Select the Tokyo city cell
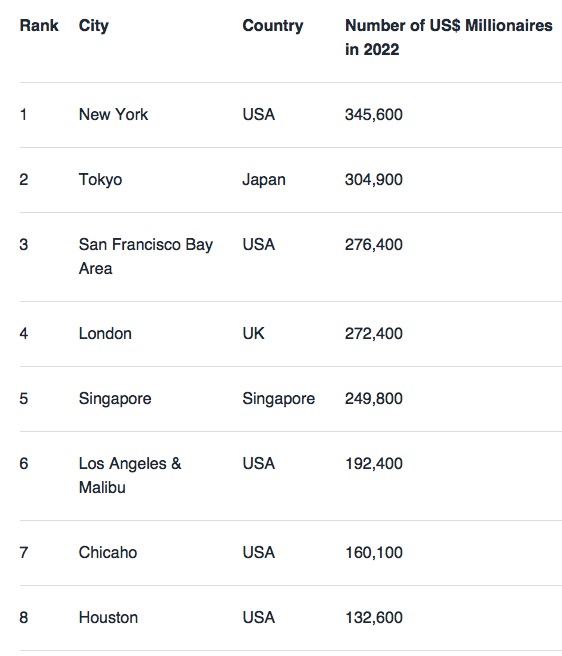This screenshot has height=656, width=562. tap(100, 180)
